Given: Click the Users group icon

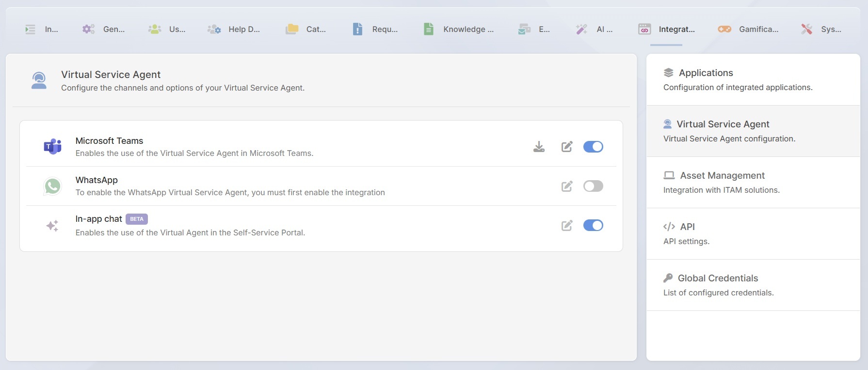Looking at the screenshot, I should coord(155,29).
